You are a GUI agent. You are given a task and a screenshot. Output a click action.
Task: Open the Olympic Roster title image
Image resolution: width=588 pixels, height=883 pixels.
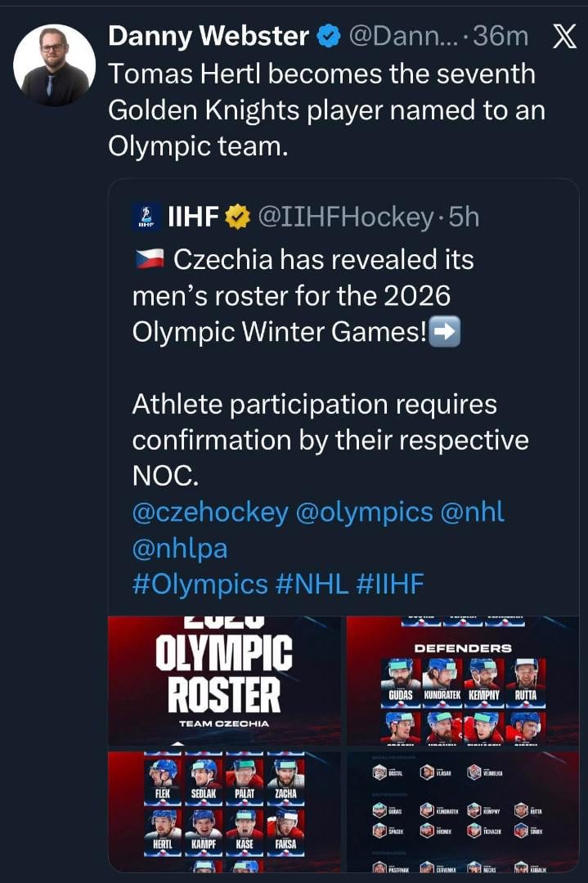coord(224,680)
